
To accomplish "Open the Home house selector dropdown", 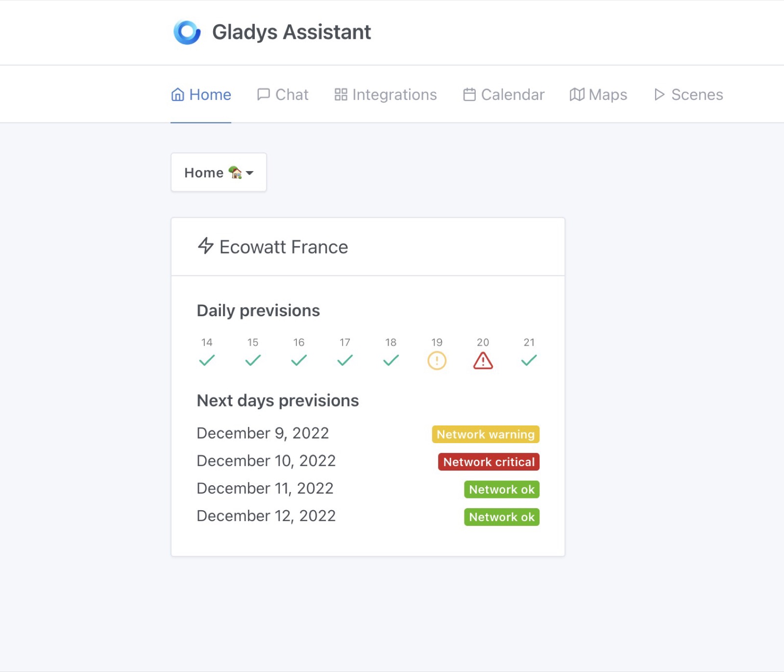I will click(x=218, y=172).
